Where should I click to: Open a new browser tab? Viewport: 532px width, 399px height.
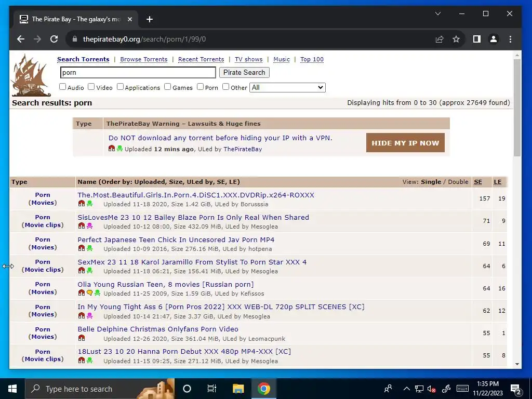click(x=150, y=19)
